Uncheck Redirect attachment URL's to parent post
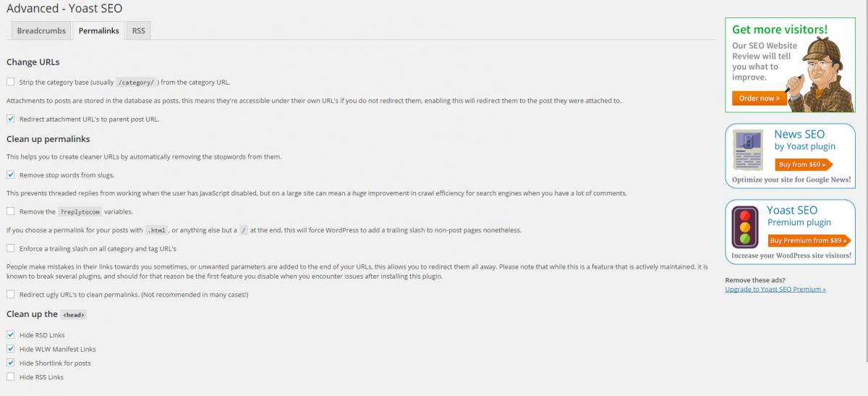The width and height of the screenshot is (868, 396). click(x=10, y=119)
